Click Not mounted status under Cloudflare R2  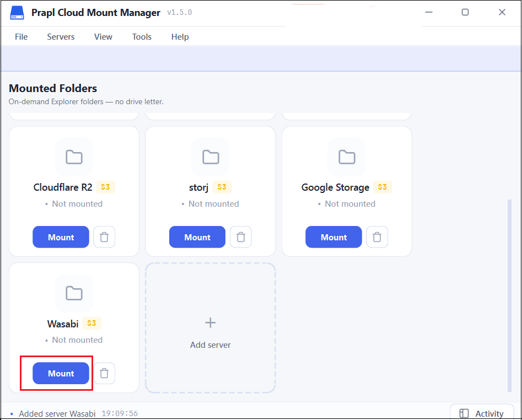tap(74, 204)
